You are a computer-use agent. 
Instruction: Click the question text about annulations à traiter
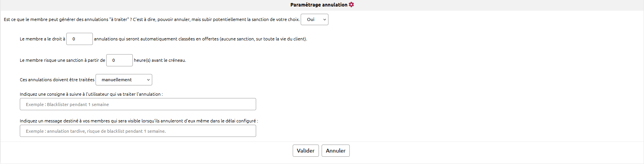coord(151,19)
